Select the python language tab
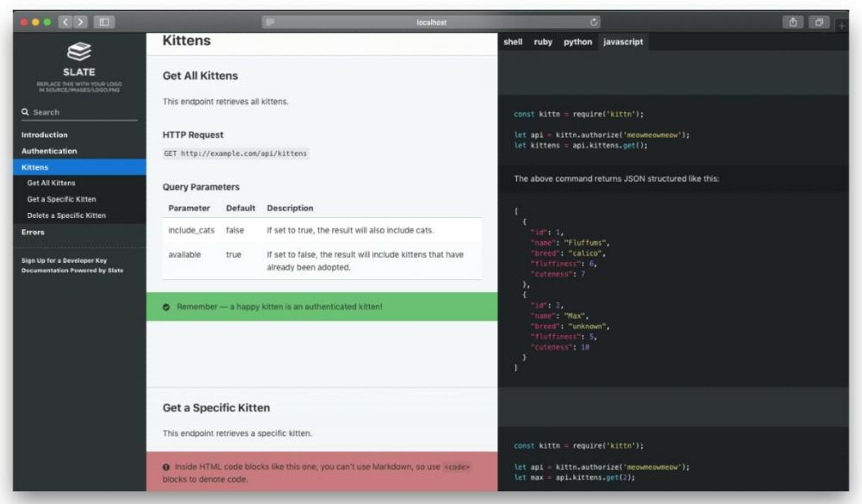 click(x=578, y=41)
